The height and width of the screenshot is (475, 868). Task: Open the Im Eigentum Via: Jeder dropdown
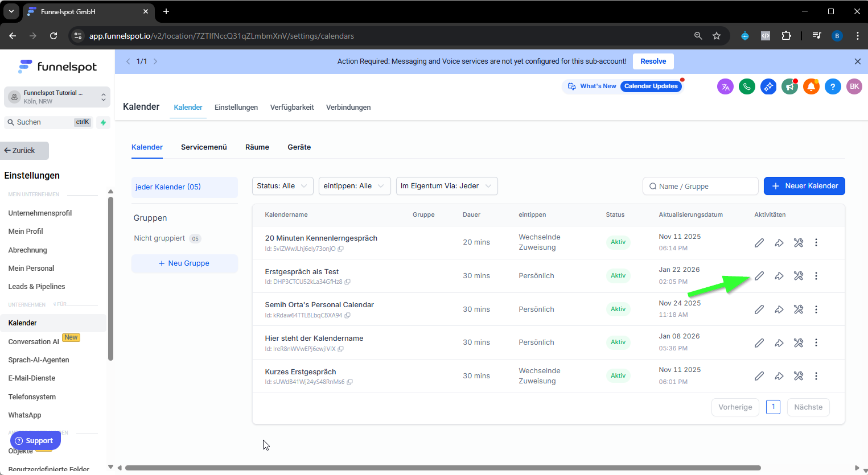point(446,186)
